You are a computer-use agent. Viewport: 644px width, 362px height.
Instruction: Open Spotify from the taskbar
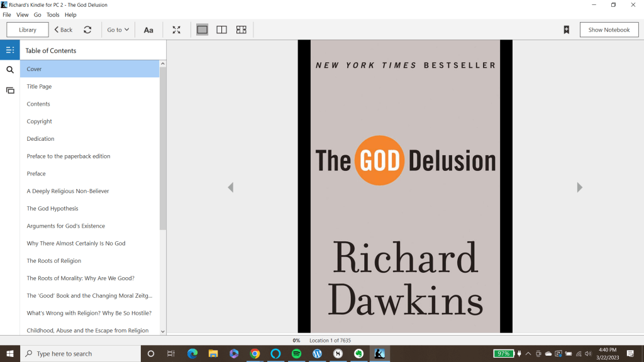tap(296, 354)
